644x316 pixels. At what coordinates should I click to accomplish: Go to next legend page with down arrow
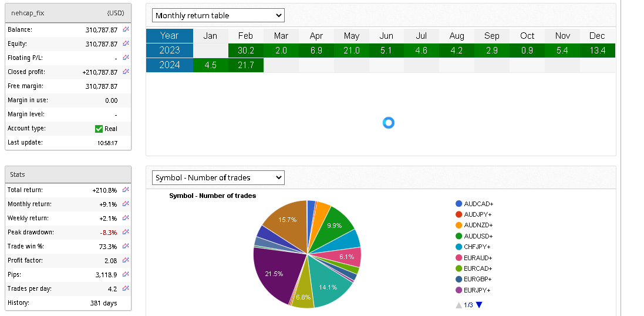[x=479, y=305]
